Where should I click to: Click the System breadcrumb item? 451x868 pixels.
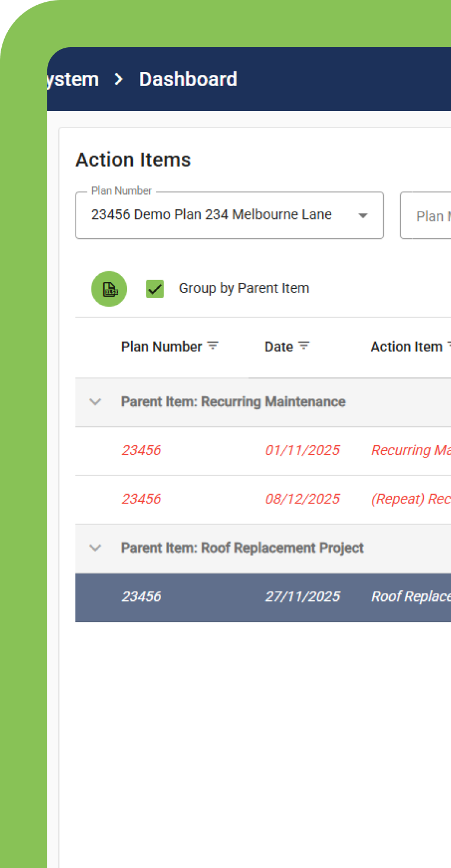tap(73, 79)
